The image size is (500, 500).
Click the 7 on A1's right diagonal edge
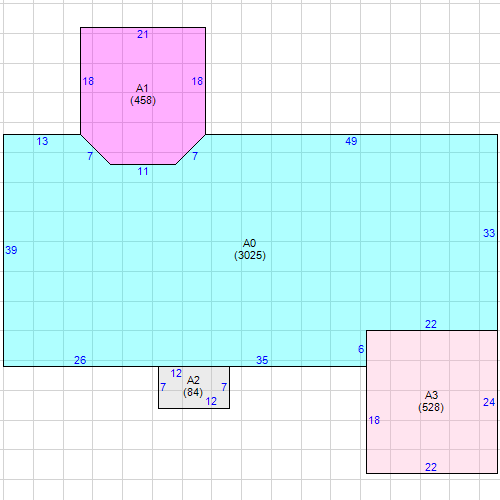pyautogui.click(x=195, y=156)
